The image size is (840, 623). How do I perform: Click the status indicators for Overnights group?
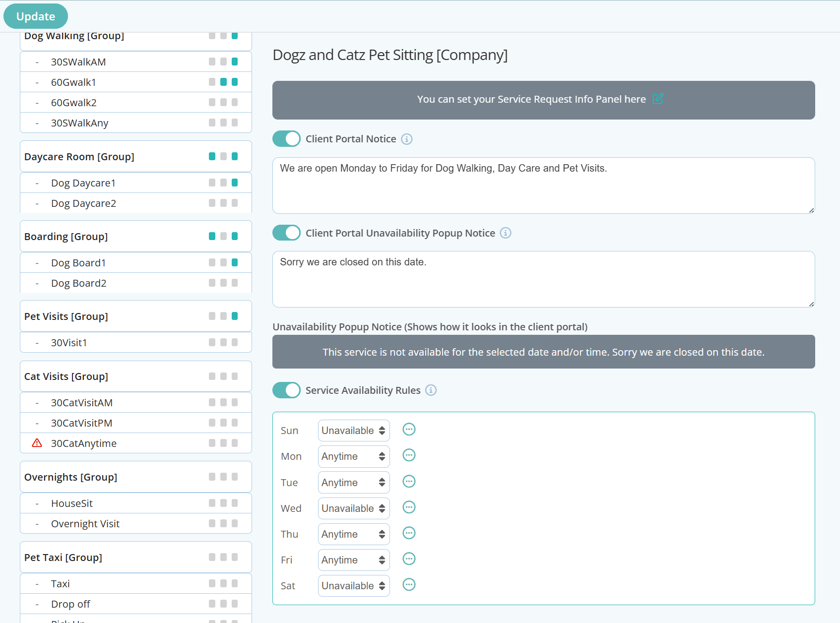tap(223, 477)
